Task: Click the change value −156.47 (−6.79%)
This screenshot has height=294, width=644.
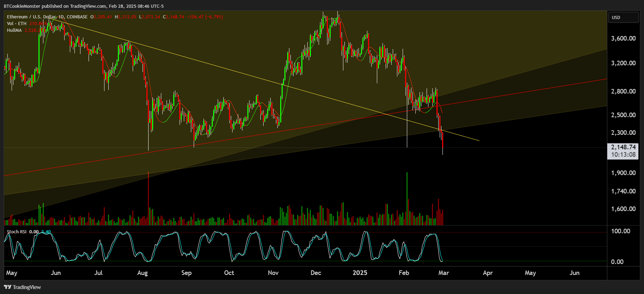Action: 205,17
